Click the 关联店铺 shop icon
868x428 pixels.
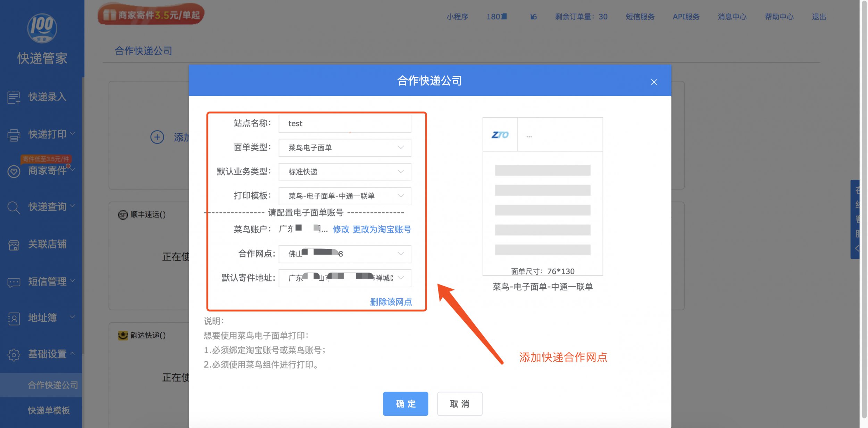[x=14, y=245]
